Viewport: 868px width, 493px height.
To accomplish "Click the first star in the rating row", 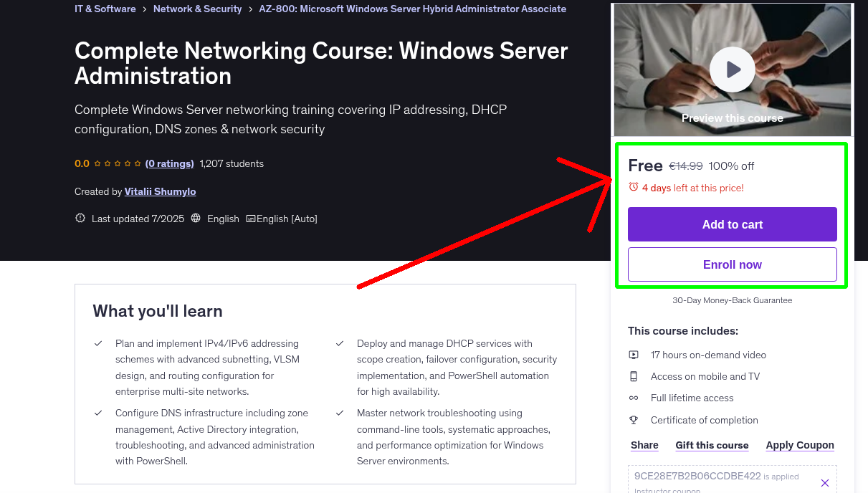I will click(97, 163).
